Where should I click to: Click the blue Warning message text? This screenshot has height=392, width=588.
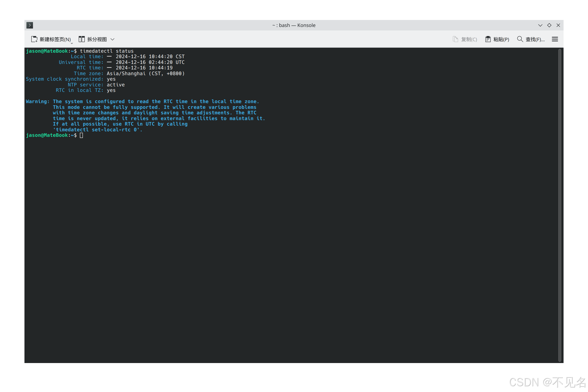tap(143, 101)
